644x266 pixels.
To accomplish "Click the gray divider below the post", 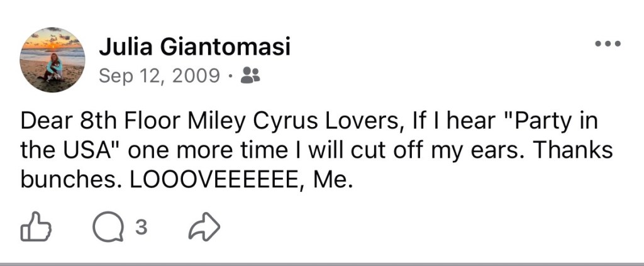I will (x=322, y=264).
